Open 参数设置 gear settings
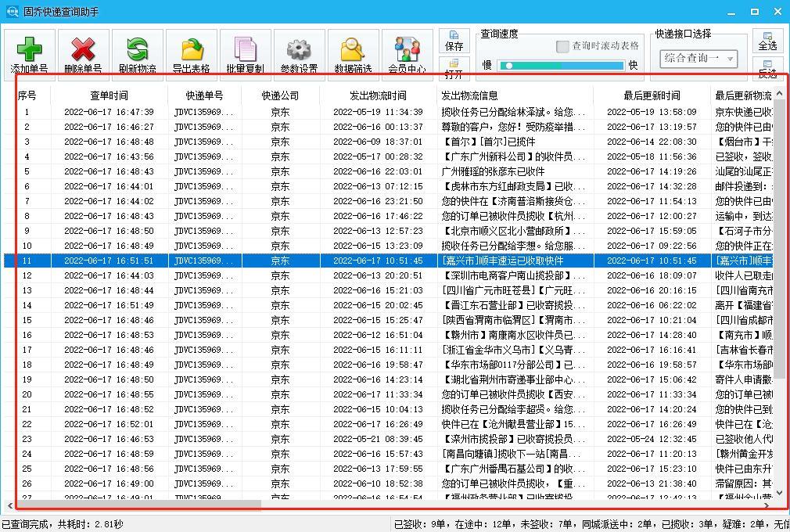The height and width of the screenshot is (532, 790). [299, 50]
